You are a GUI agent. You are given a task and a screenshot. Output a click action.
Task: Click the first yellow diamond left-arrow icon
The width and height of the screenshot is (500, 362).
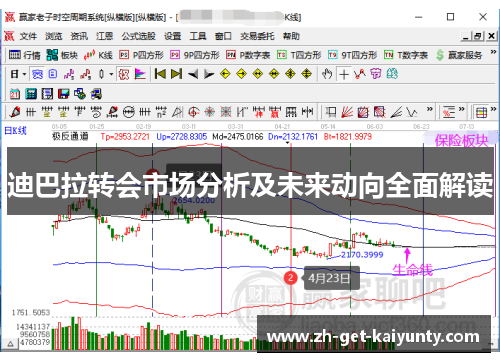pos(225,74)
